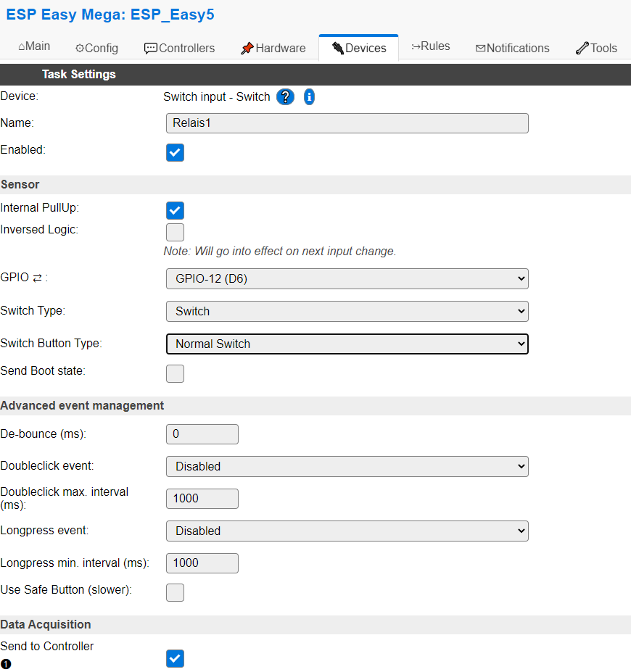This screenshot has width=631, height=672.
Task: Click the De-bounce (ms) input field
Action: (x=202, y=434)
